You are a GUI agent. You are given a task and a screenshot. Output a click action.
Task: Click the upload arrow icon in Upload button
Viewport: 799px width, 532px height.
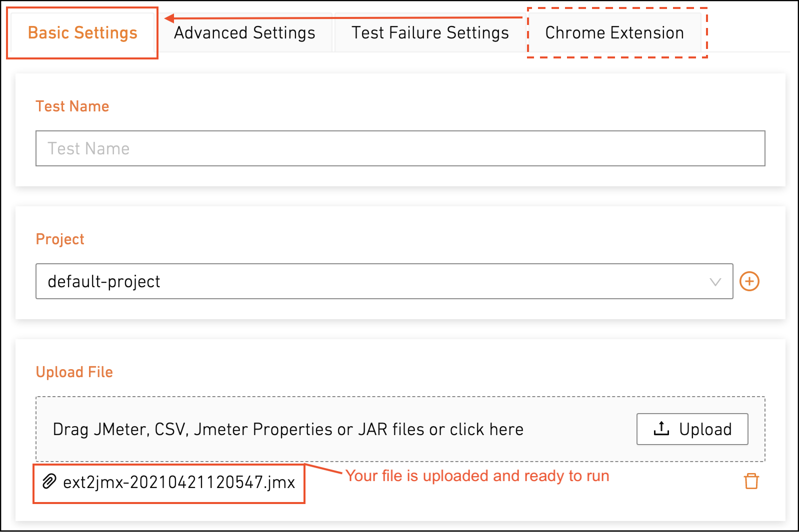[661, 429]
